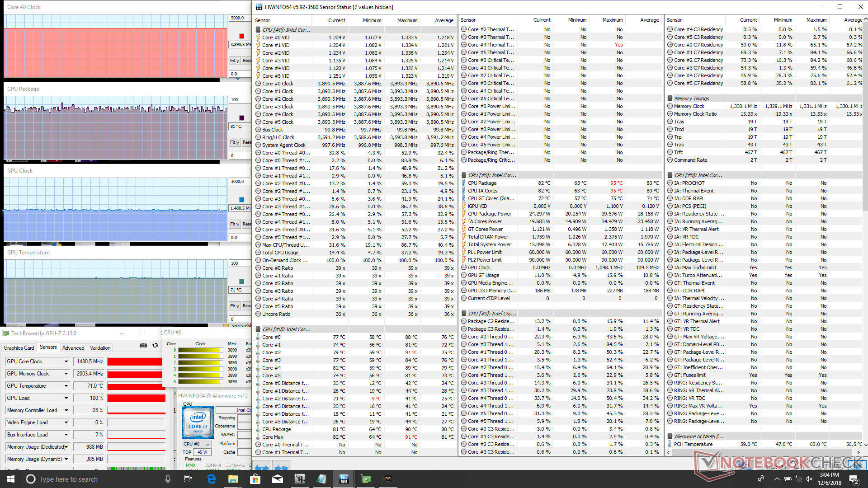Open Mail app from taskbar
The image size is (868, 488).
(277, 479)
